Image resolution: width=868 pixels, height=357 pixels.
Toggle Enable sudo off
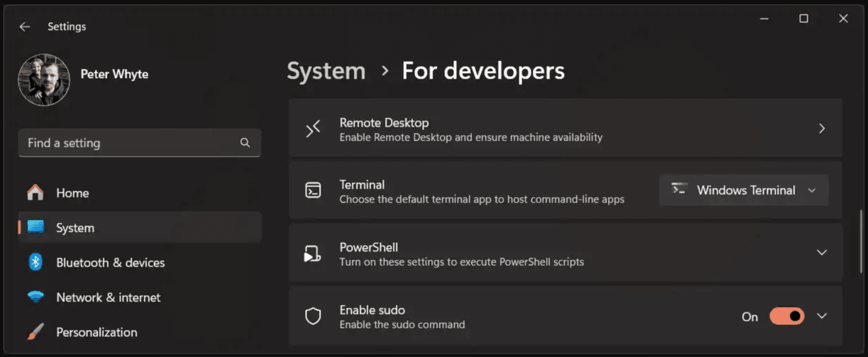(787, 316)
